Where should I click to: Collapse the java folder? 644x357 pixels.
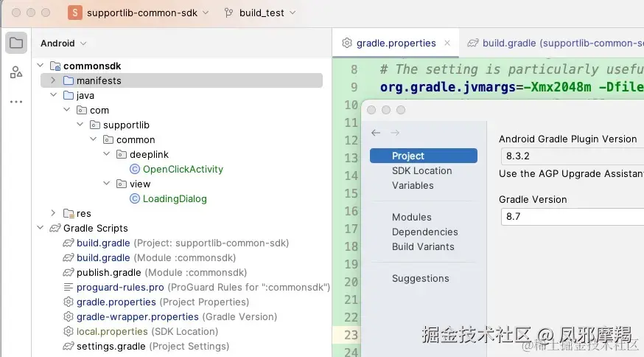click(x=53, y=95)
